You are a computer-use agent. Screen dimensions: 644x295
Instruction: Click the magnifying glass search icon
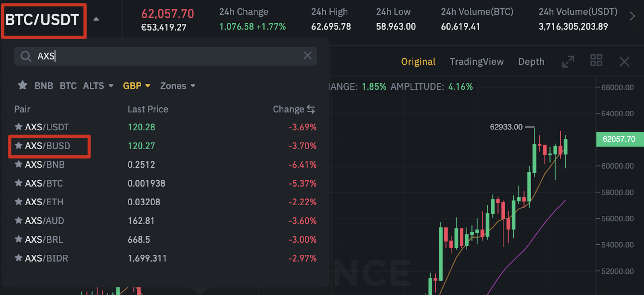[26, 56]
